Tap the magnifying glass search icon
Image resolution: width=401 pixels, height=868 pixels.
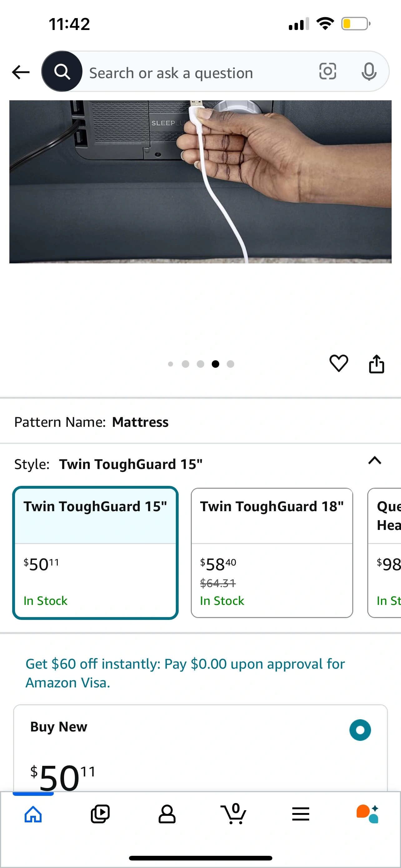pos(62,72)
